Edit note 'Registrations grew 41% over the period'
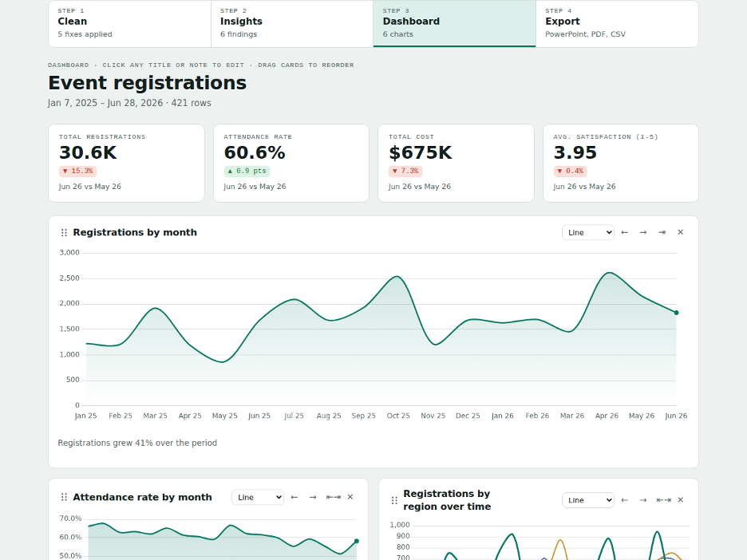Screen dimensions: 747x560 pyautogui.click(x=137, y=443)
